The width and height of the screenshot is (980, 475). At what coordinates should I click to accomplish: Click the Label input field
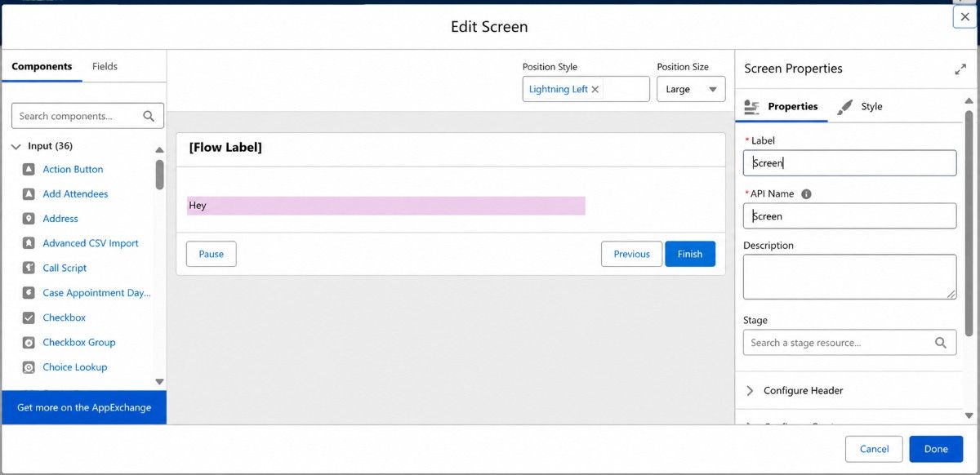click(x=849, y=162)
